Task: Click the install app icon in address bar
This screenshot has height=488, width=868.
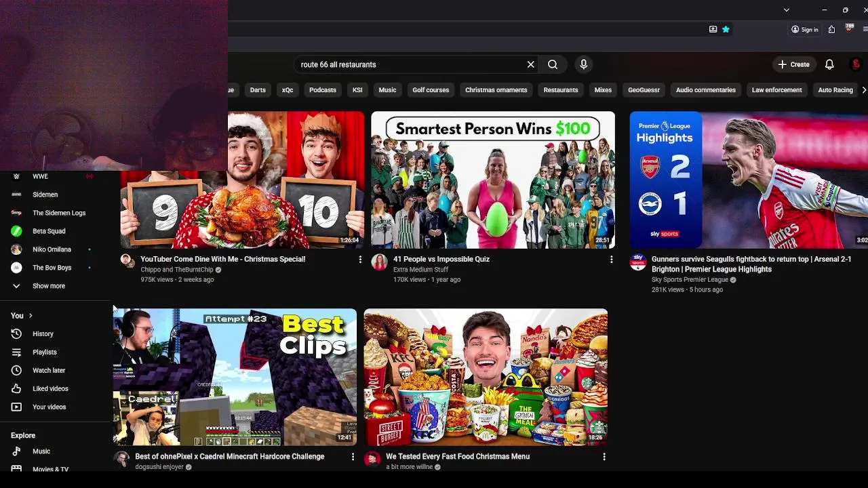Action: coord(713,29)
